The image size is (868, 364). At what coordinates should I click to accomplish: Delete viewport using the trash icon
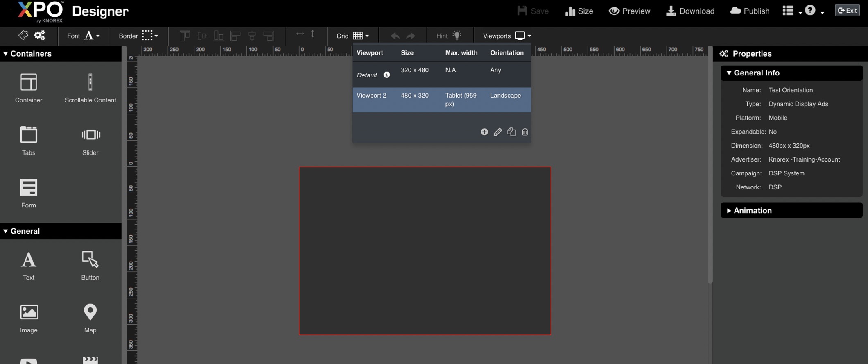point(525,132)
